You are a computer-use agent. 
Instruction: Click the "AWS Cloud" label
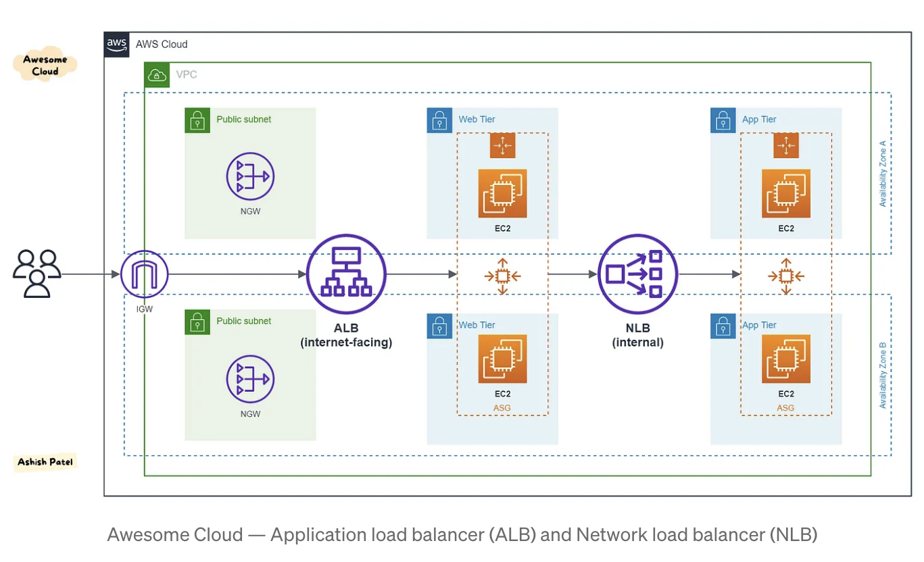click(162, 45)
